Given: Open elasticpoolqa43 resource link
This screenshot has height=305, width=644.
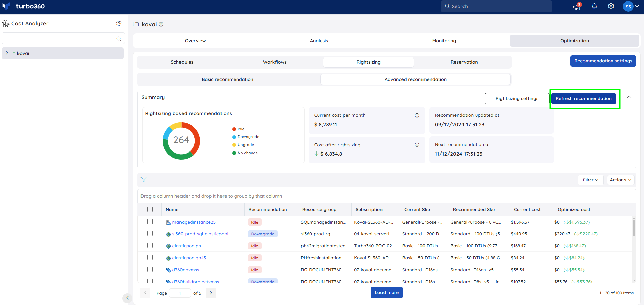Looking at the screenshot, I should click(x=189, y=258).
